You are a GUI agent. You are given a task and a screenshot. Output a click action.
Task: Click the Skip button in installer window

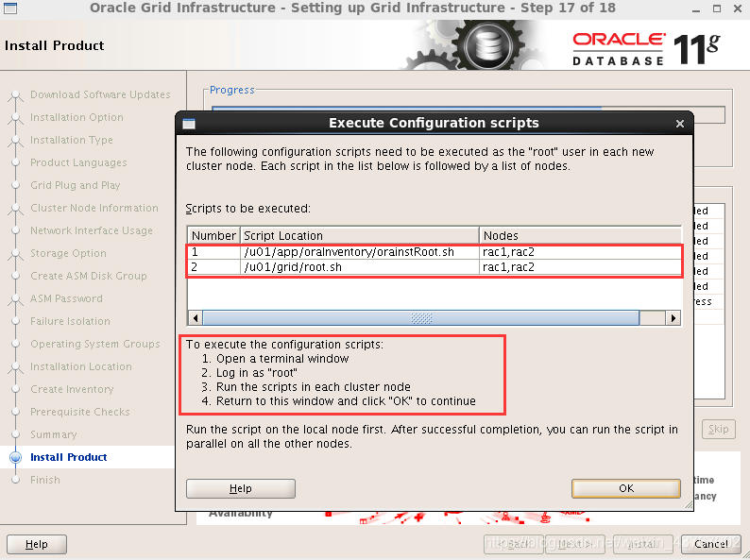coord(719,429)
